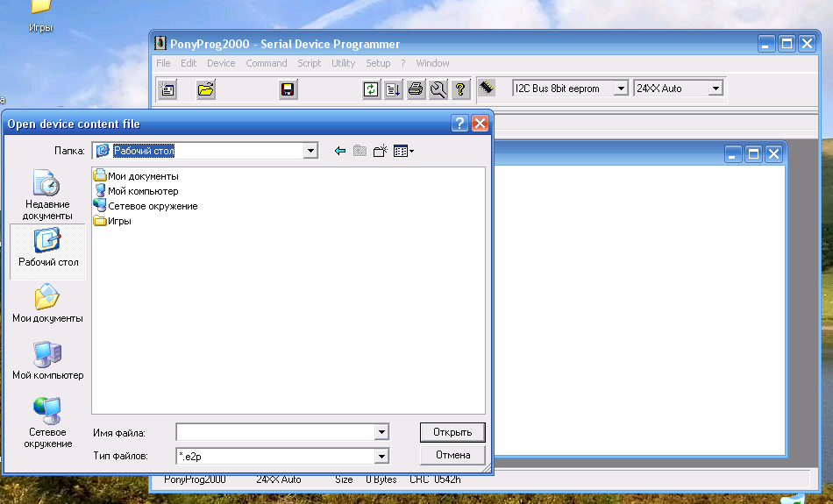The width and height of the screenshot is (833, 504).
Task: Click the Script list toolbar icon
Action: pyautogui.click(x=393, y=89)
